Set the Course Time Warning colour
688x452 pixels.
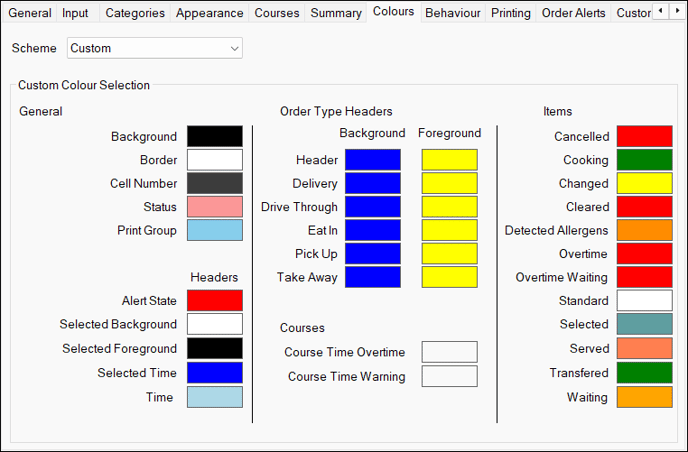(450, 376)
